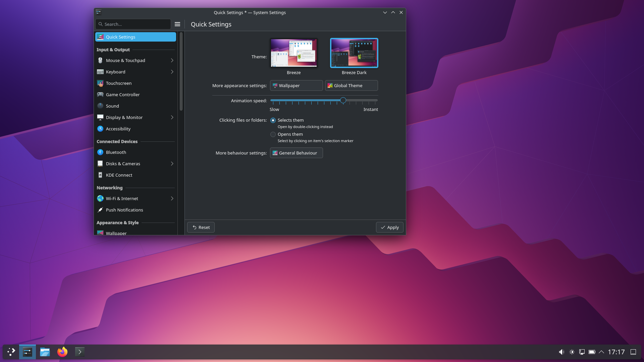The height and width of the screenshot is (362, 644).
Task: Open Push Notifications settings
Action: tap(136, 210)
